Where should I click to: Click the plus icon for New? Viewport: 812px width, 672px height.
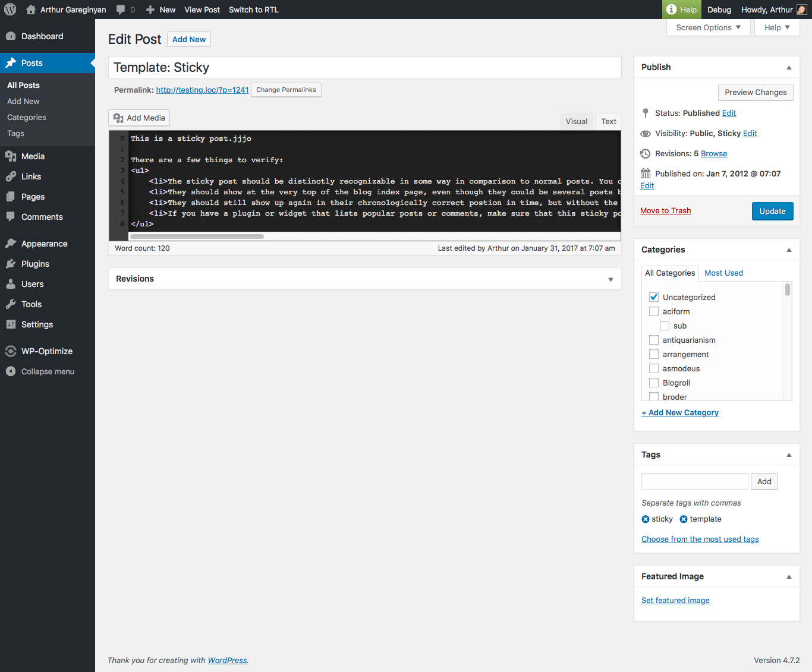click(x=150, y=10)
